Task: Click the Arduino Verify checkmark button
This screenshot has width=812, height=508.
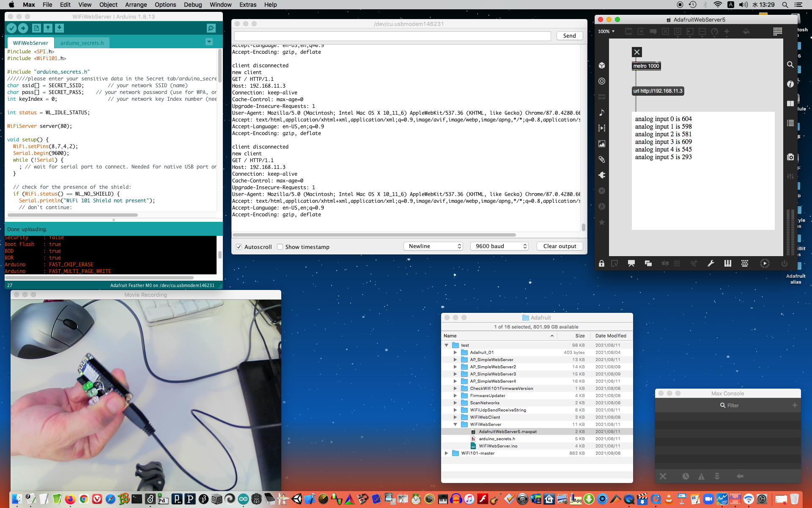Action: [11, 28]
